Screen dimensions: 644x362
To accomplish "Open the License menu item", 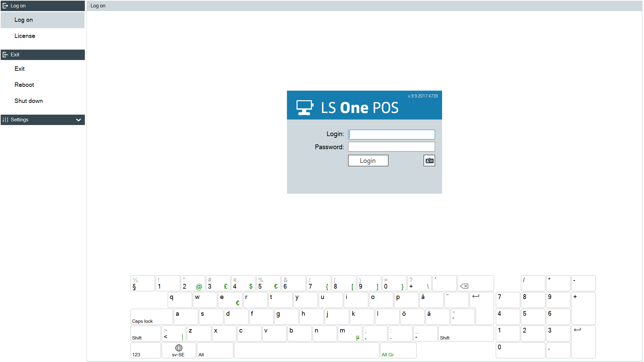I will (43, 36).
